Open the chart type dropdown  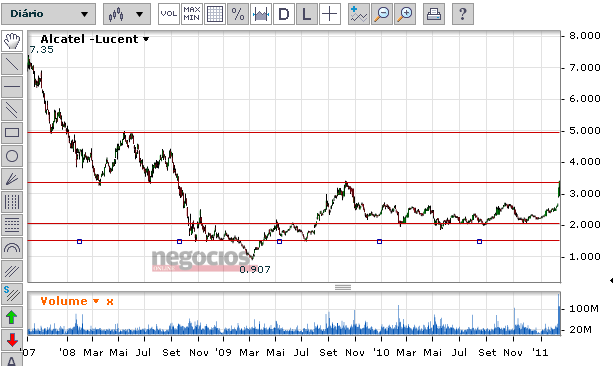coord(127,14)
